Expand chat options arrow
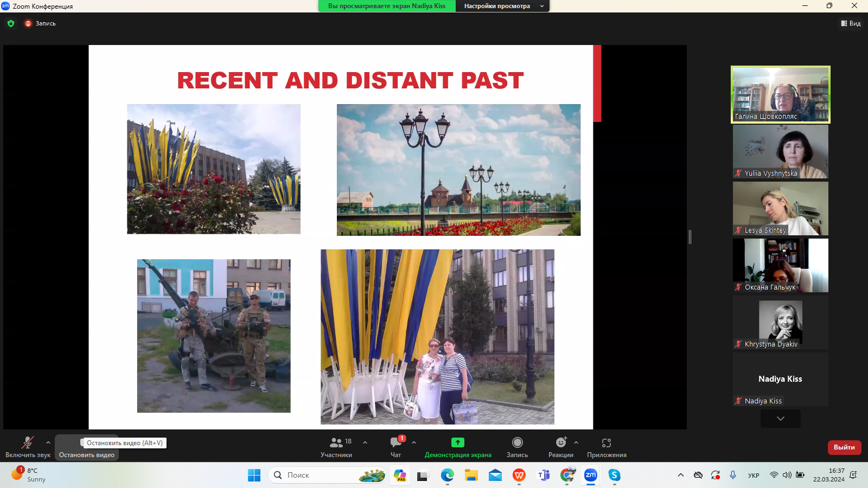868x488 pixels. tap(414, 442)
